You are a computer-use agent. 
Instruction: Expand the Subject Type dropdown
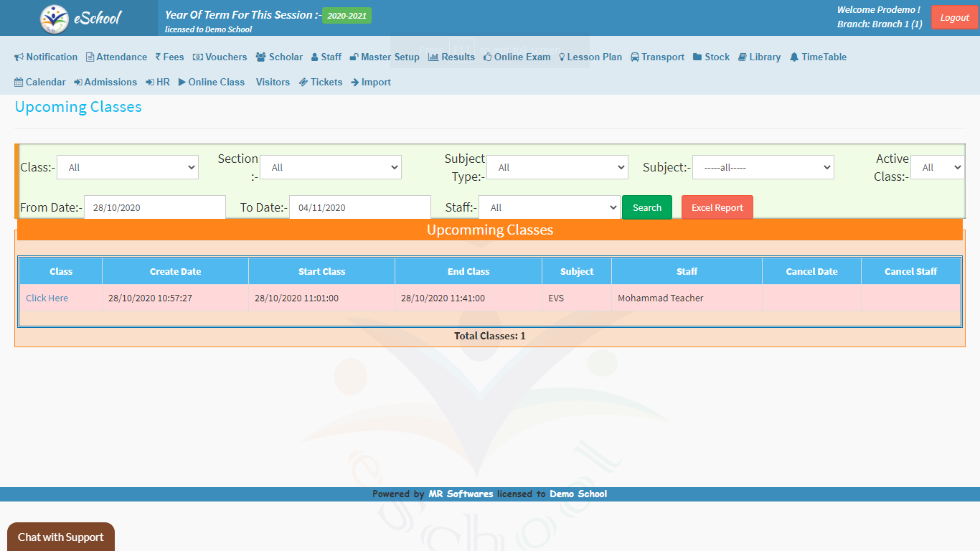click(x=557, y=167)
